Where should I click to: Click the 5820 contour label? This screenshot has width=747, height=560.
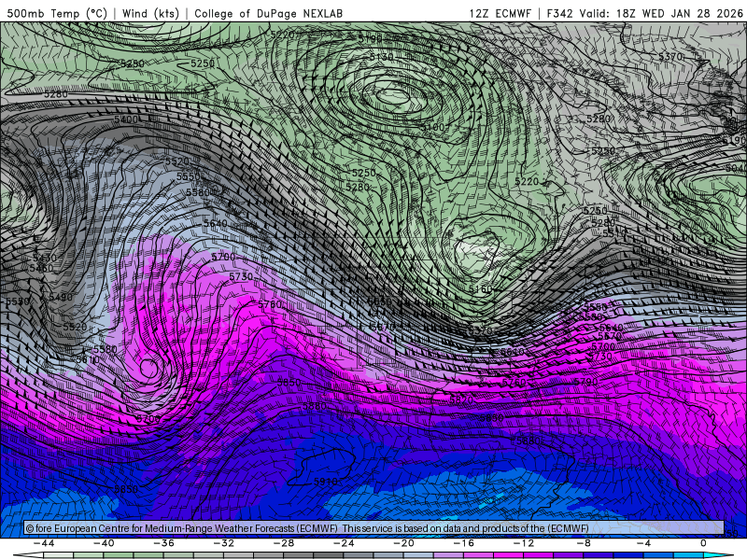click(461, 400)
